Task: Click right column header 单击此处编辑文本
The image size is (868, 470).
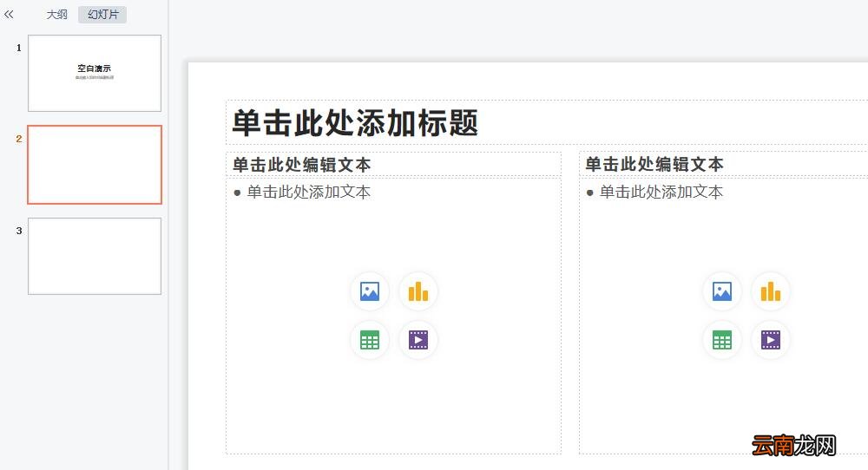Action: click(x=654, y=164)
